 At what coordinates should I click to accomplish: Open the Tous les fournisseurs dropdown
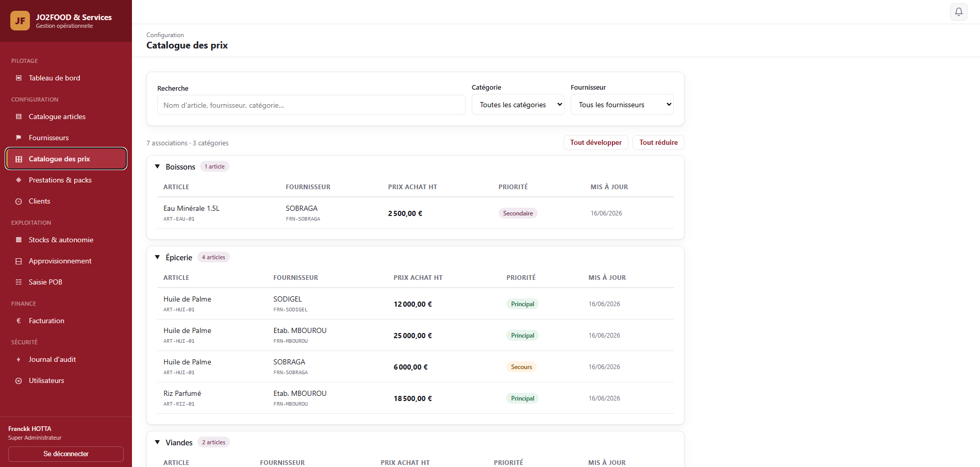[622, 105]
